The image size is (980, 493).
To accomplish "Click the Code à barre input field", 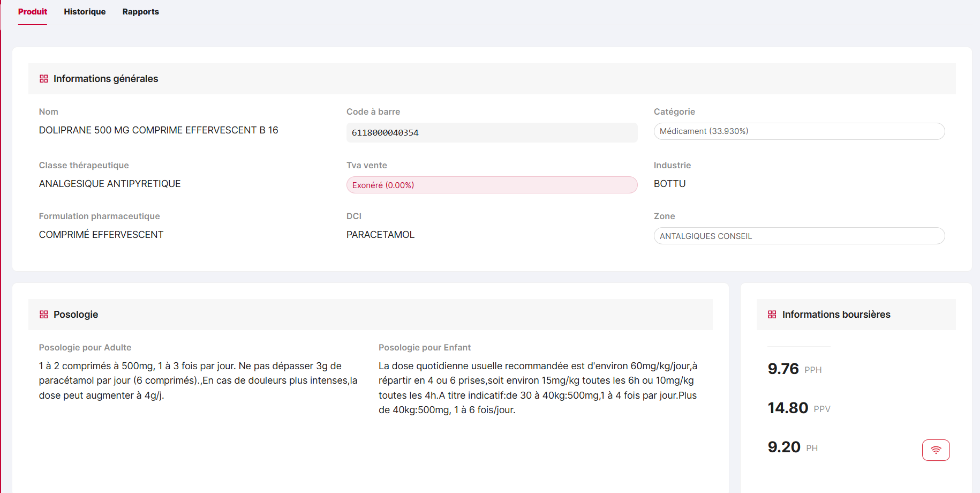I will pos(491,132).
